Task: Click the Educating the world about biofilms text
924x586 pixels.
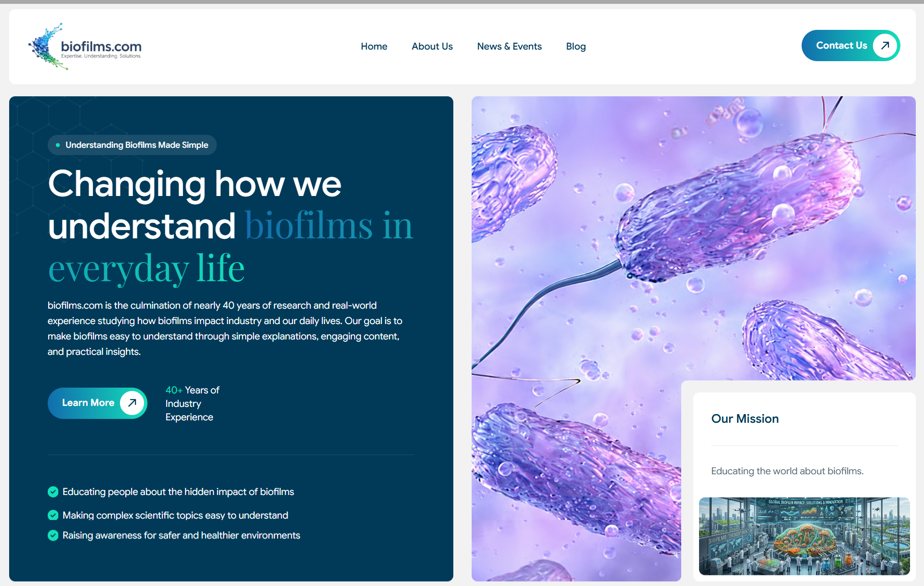Action: pyautogui.click(x=787, y=471)
